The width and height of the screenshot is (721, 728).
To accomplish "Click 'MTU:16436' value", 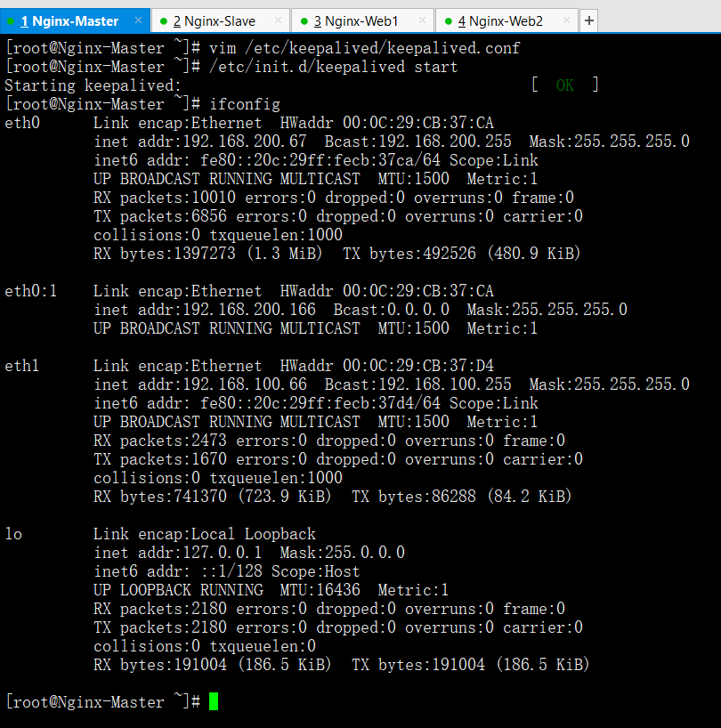I will (320, 590).
